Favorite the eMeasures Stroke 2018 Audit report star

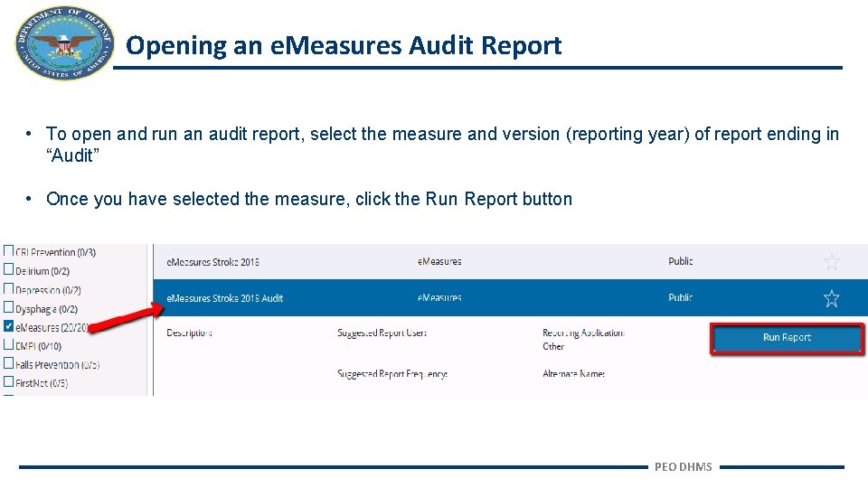click(x=832, y=299)
